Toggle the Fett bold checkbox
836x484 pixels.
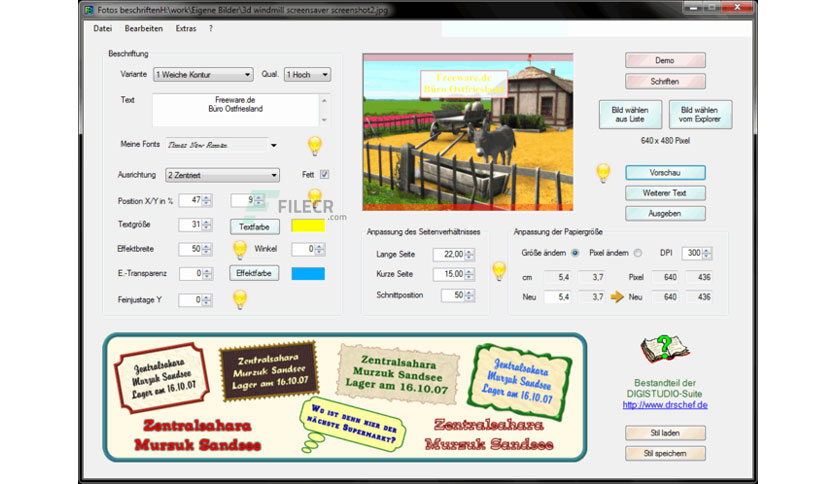point(324,174)
